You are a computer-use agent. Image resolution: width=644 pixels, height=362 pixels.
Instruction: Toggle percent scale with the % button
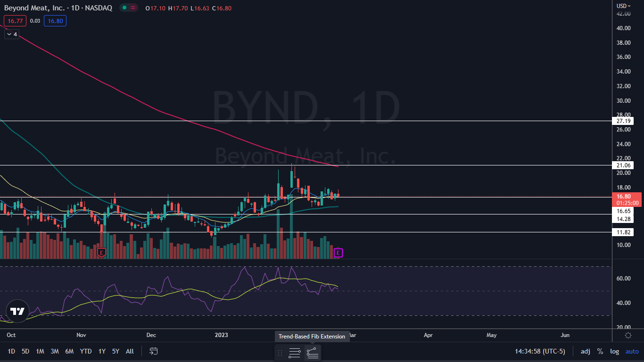600,351
